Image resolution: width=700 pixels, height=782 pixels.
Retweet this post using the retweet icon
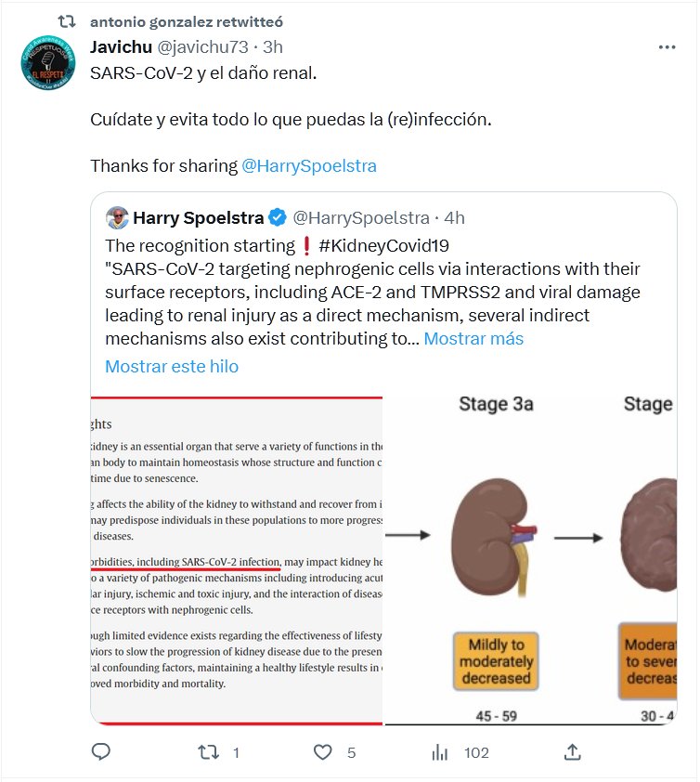(209, 752)
